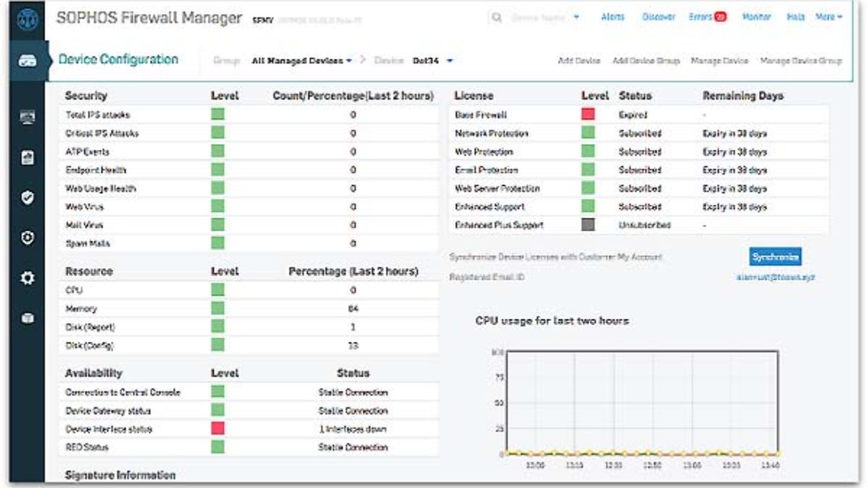
Task: Click the Manage Device link
Action: coord(720,61)
